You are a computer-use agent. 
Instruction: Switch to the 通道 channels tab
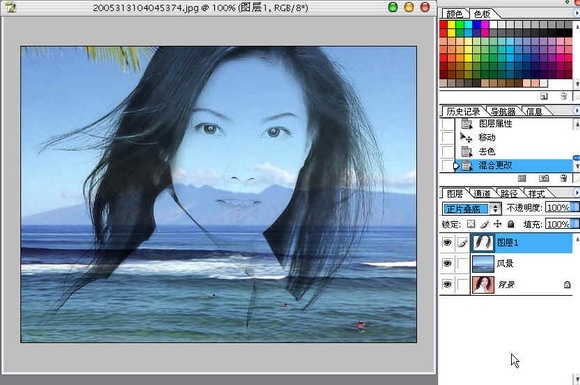(482, 193)
